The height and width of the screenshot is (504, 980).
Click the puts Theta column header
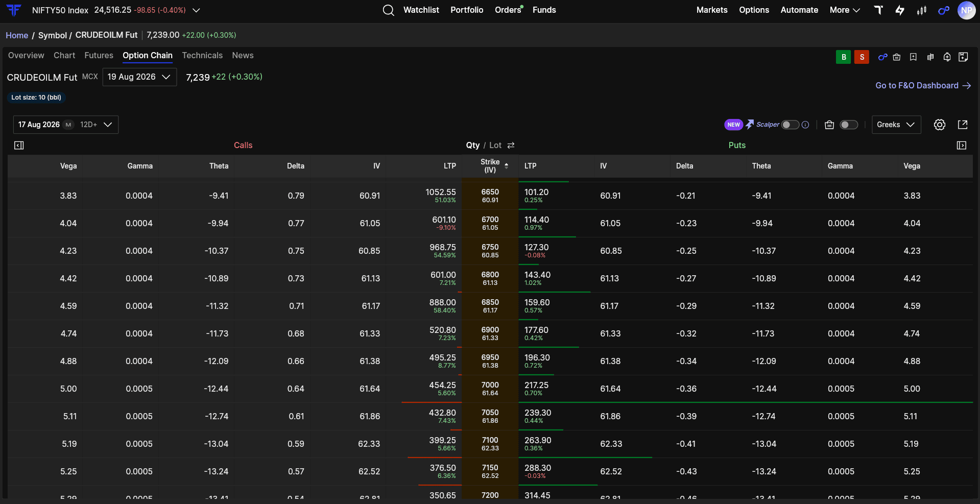[x=761, y=166]
